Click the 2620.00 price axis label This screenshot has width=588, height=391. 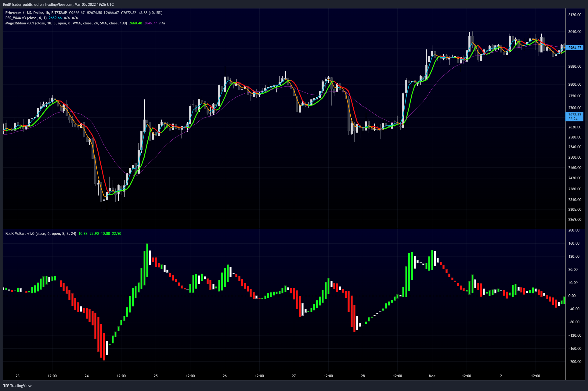575,127
